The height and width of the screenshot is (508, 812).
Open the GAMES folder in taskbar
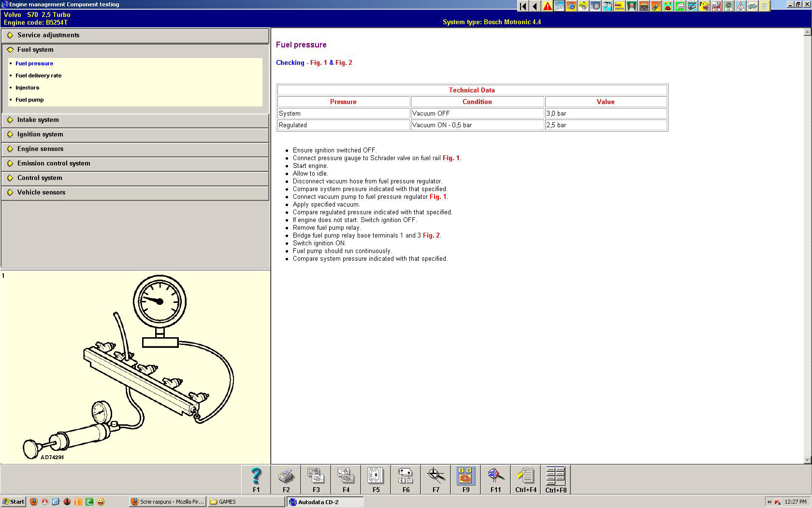[x=246, y=502]
